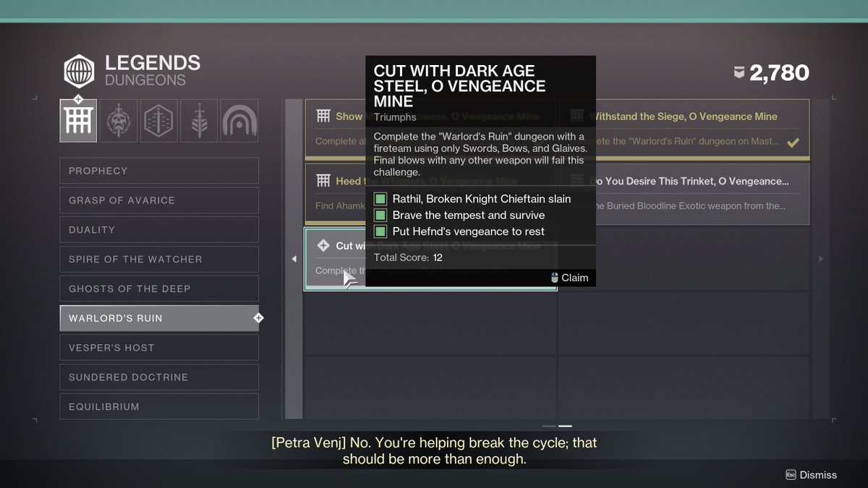Go to previous triumphs page arrow
This screenshot has width=868, height=488.
294,259
